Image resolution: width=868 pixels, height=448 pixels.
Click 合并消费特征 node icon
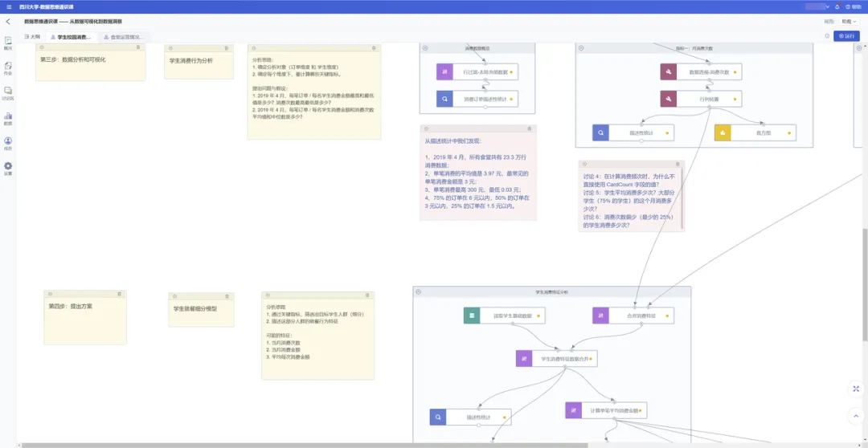600,316
